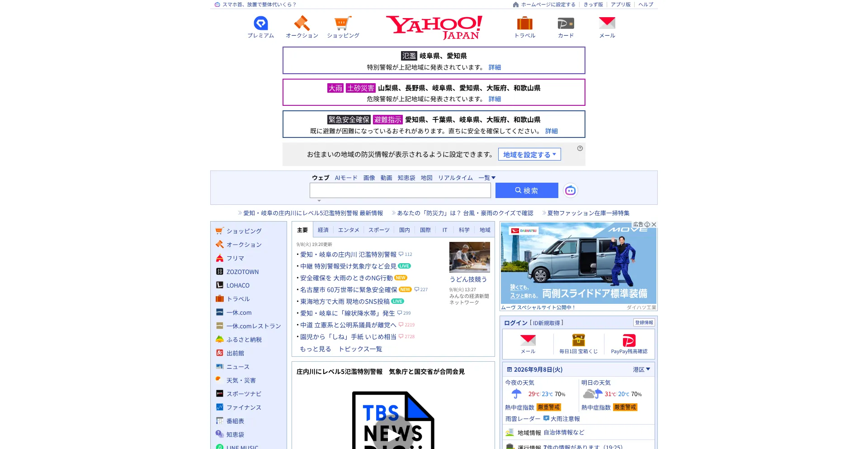Image resolution: width=868 pixels, height=449 pixels.
Task: Click 詳細 link in the 緊急安全確保 box
Action: [x=552, y=131]
